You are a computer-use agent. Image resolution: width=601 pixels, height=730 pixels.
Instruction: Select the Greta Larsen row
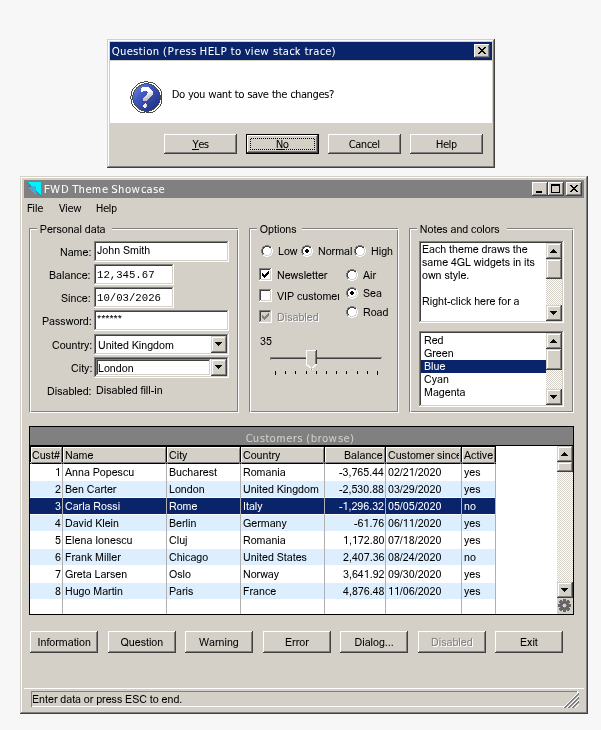[x=263, y=574]
